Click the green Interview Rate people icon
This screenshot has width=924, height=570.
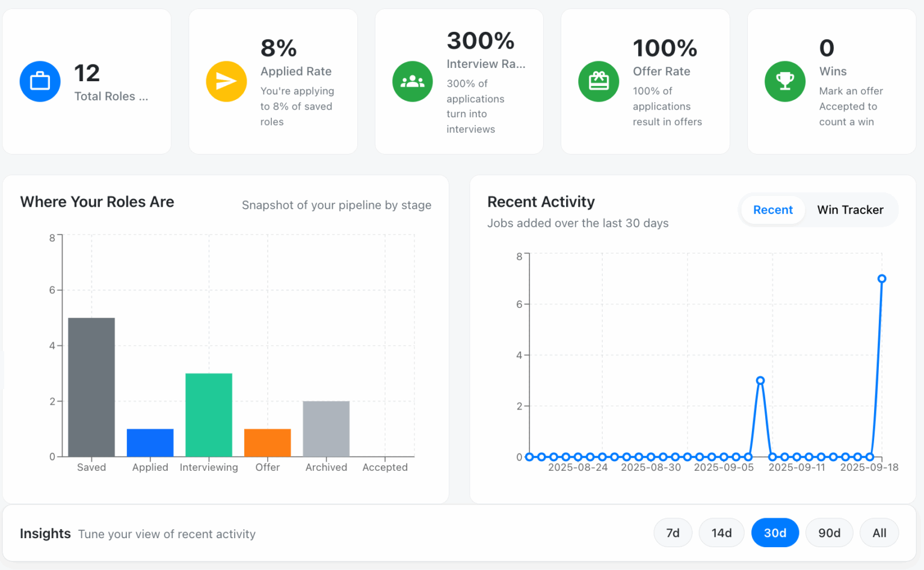pyautogui.click(x=413, y=81)
